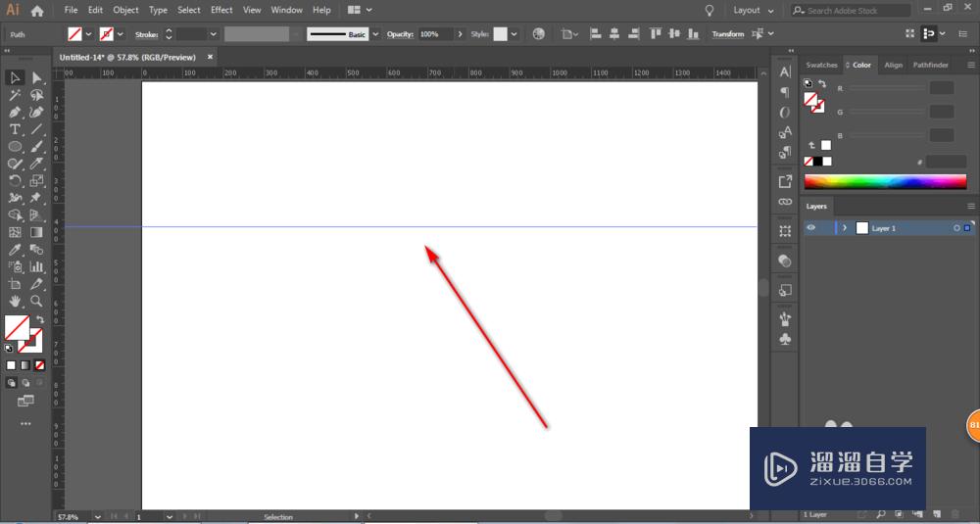Click the RGB color spectrum bar
This screenshot has height=524, width=980.
click(885, 182)
